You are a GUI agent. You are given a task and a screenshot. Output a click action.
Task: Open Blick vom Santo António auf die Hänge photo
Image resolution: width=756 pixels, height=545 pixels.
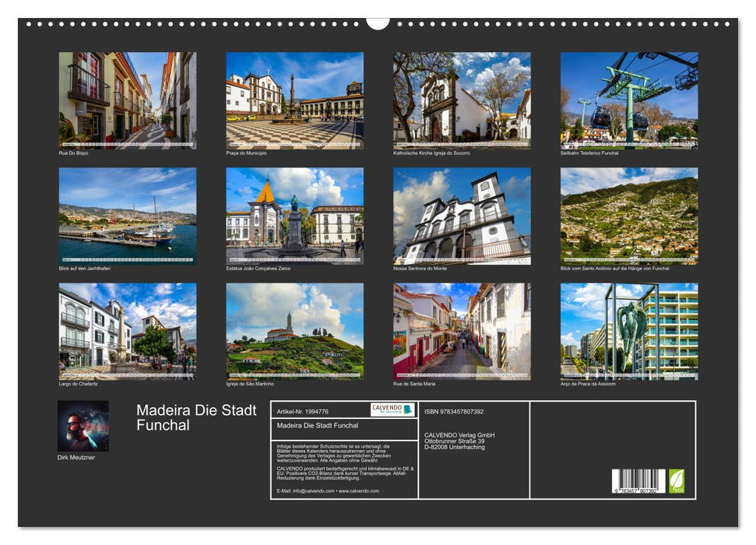(631, 218)
